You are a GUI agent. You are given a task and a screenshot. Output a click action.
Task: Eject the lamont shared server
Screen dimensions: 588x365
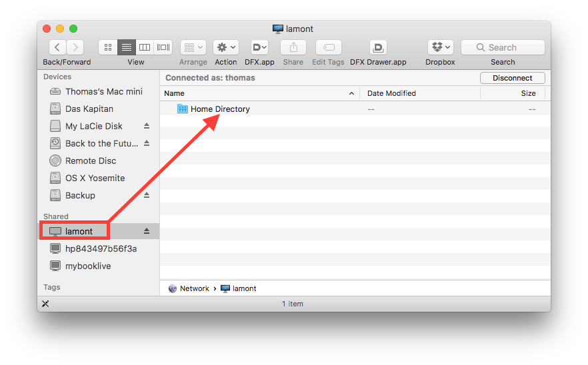pyautogui.click(x=147, y=231)
